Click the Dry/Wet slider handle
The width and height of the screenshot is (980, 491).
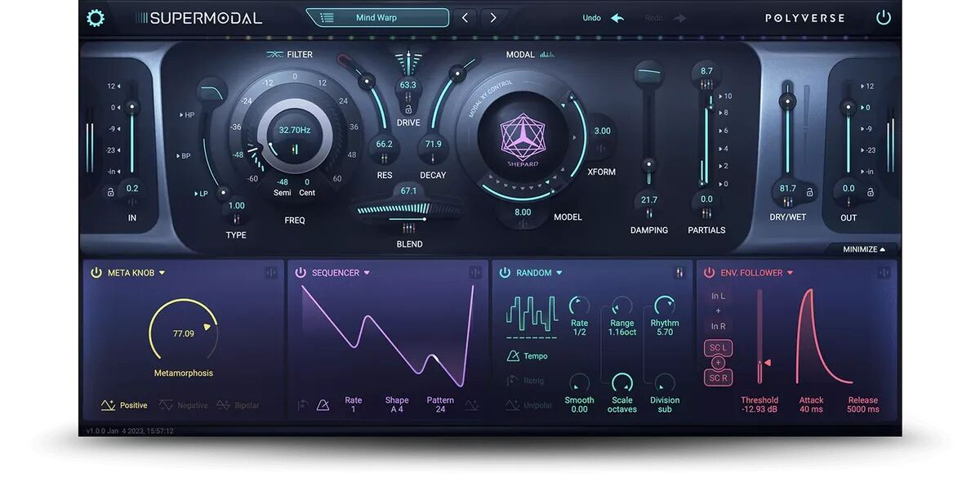point(786,101)
